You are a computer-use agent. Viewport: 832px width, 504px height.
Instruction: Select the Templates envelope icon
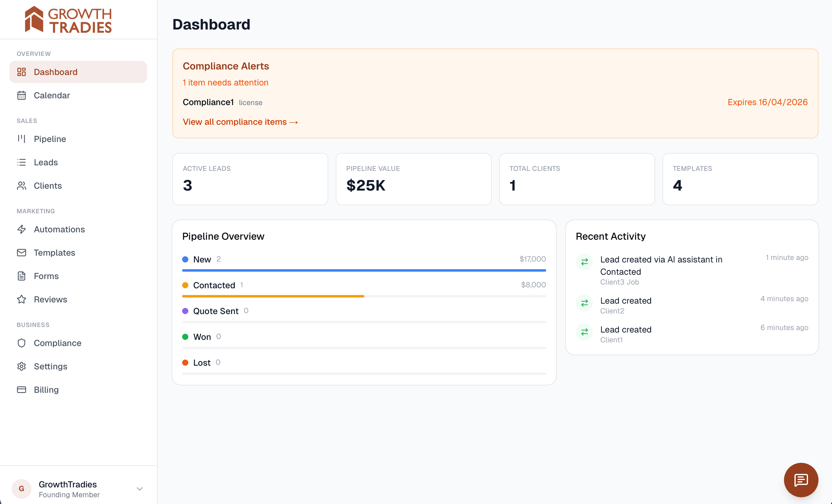click(x=22, y=252)
